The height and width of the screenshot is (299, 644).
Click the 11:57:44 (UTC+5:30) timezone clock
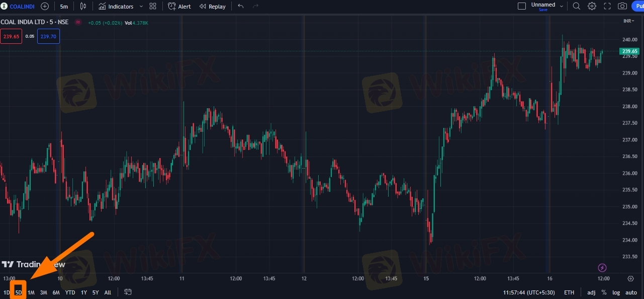[529, 292]
